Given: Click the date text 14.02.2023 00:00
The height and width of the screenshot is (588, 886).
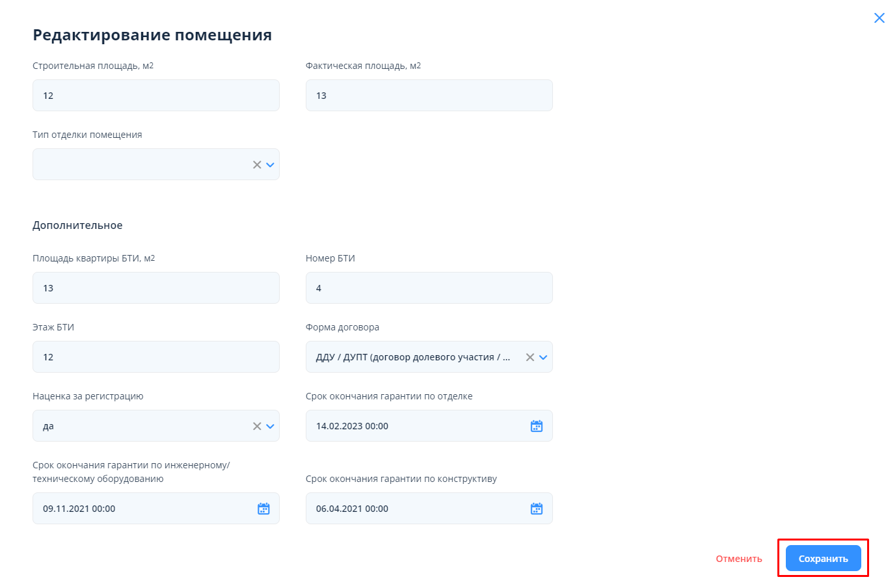Looking at the screenshot, I should pos(352,426).
